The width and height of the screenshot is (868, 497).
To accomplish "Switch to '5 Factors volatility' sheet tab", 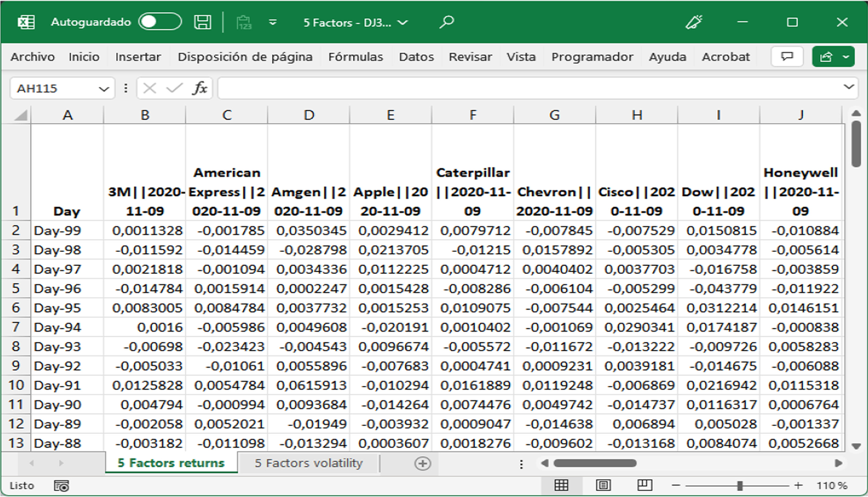I will point(308,463).
